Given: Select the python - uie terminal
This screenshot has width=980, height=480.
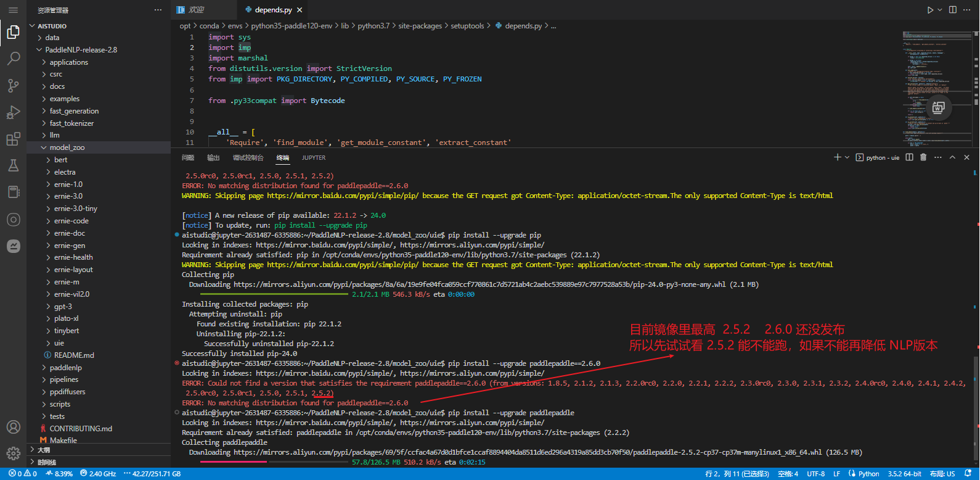Looking at the screenshot, I should 878,157.
